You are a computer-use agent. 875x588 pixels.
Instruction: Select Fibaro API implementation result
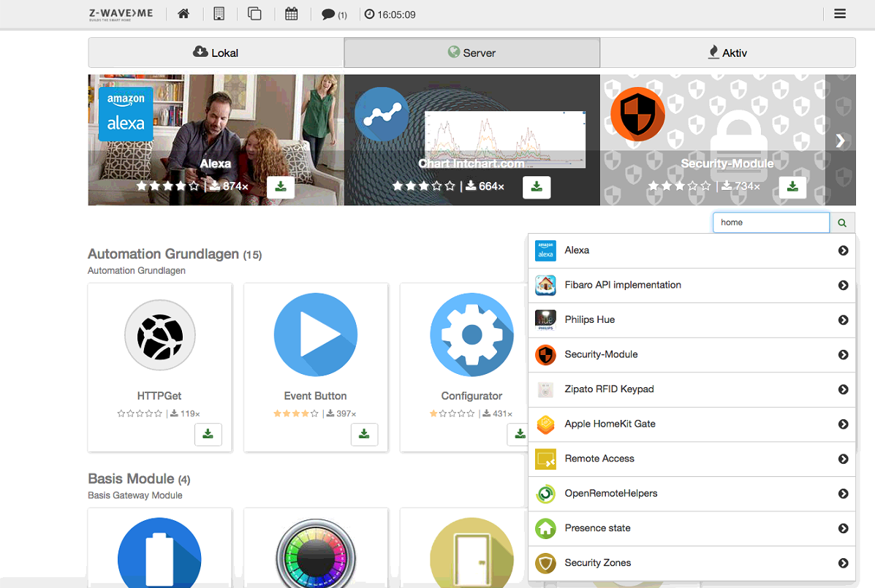[x=692, y=286]
